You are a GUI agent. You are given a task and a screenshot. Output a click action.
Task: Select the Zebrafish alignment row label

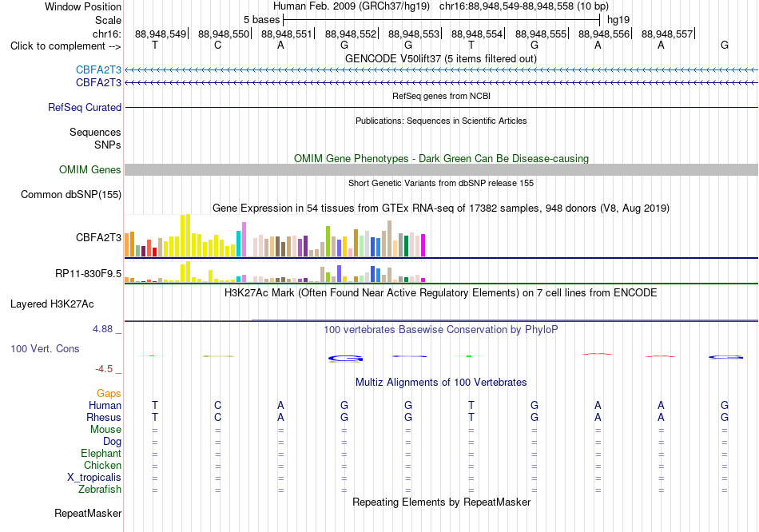coord(99,490)
